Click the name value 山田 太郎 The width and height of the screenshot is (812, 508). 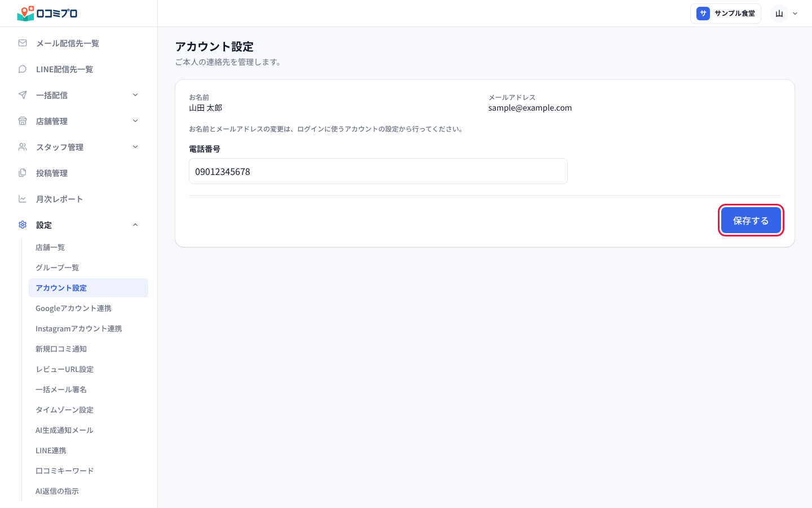(206, 108)
